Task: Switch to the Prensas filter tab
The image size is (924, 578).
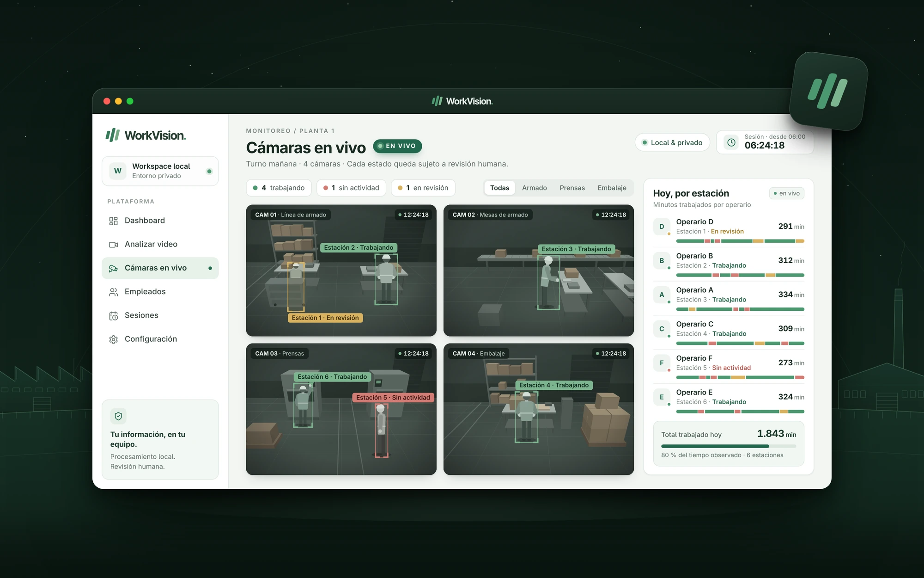Action: point(572,188)
